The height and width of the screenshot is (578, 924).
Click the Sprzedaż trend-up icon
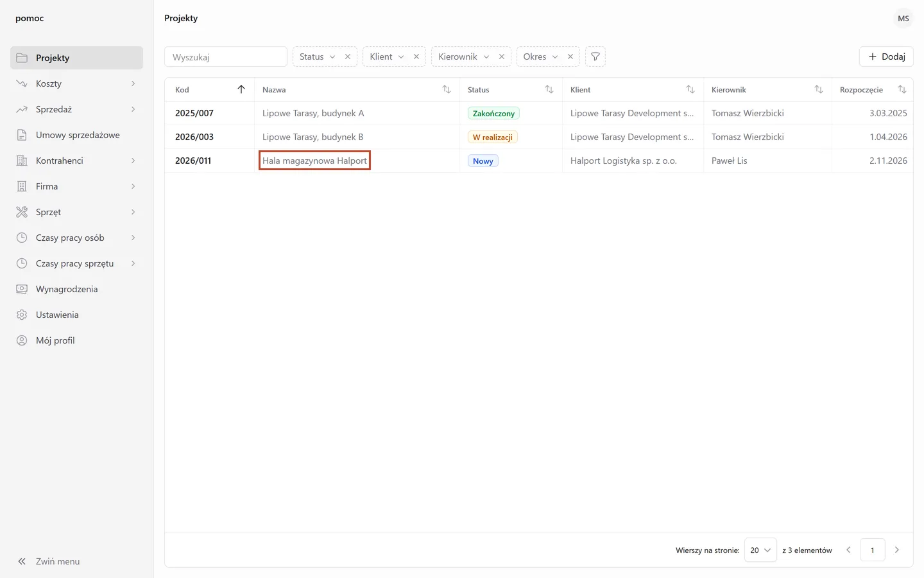(x=22, y=109)
